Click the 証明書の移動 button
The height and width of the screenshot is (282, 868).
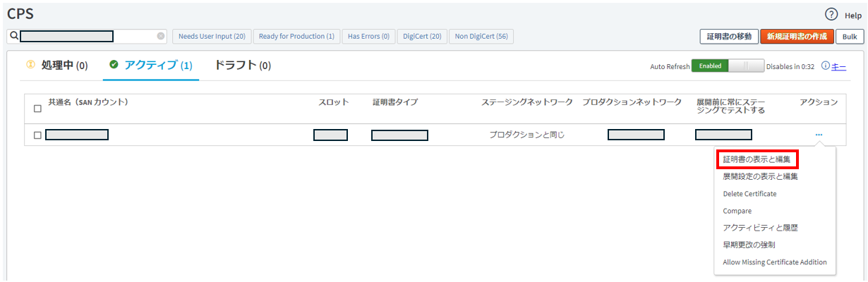729,37
